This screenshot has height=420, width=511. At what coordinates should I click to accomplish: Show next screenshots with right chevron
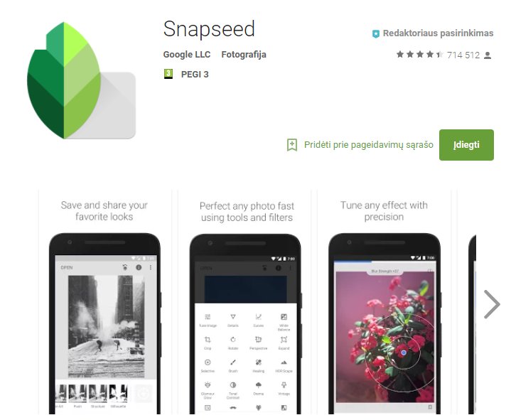[492, 304]
